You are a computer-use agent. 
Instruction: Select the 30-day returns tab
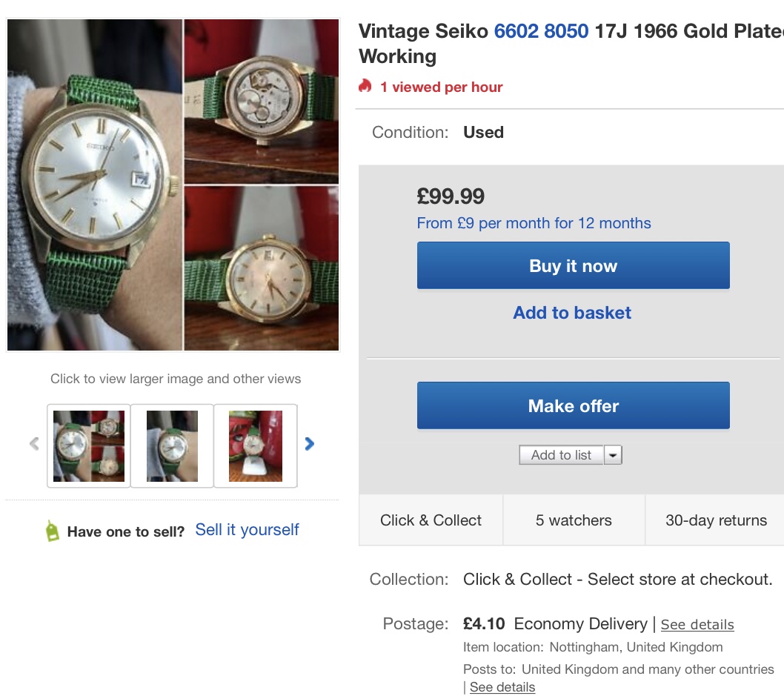[x=715, y=520]
